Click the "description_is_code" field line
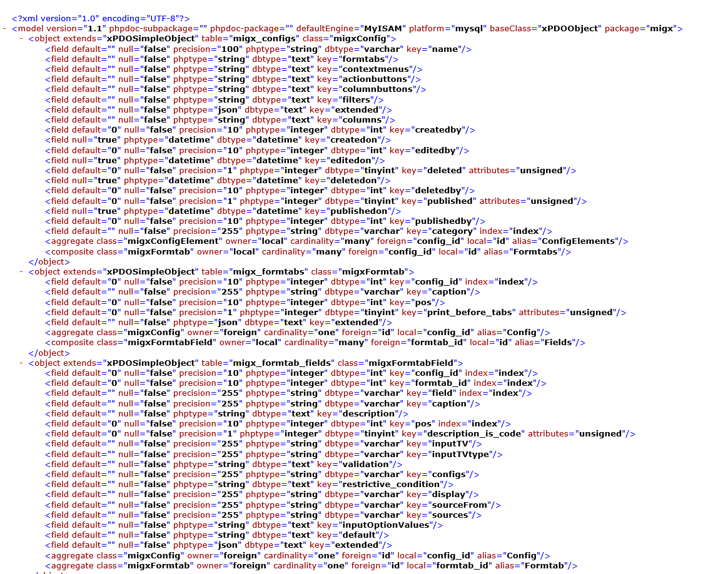728x574 pixels. [340, 434]
